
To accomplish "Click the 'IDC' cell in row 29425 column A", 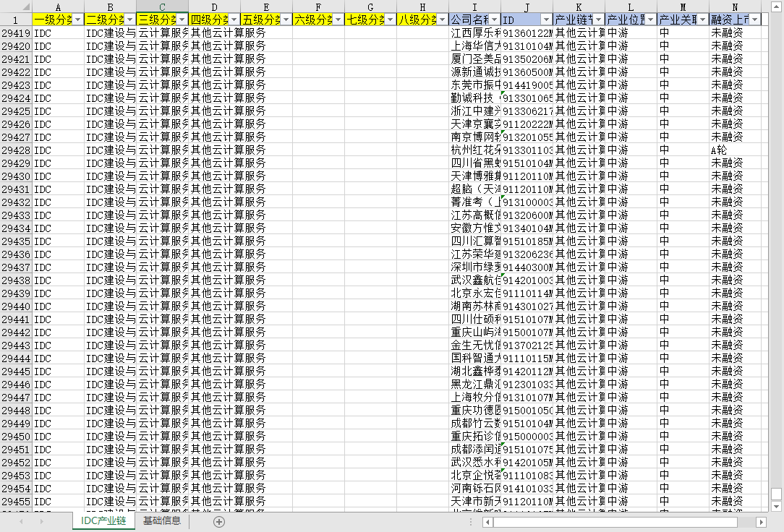I will click(58, 111).
